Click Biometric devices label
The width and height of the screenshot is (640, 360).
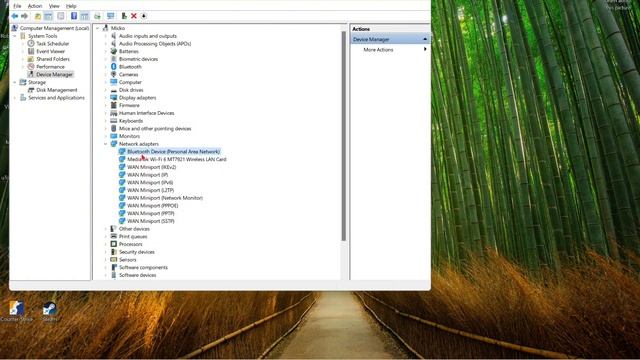click(138, 59)
